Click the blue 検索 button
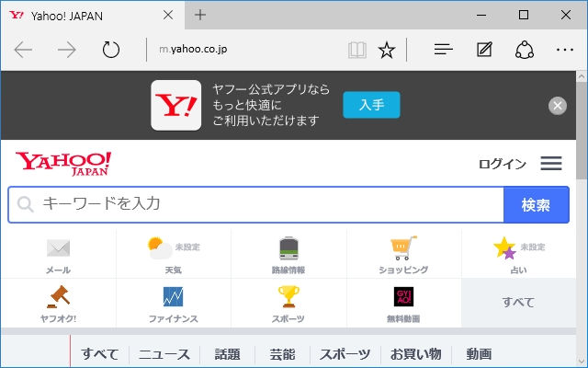588x368 pixels. pos(537,204)
